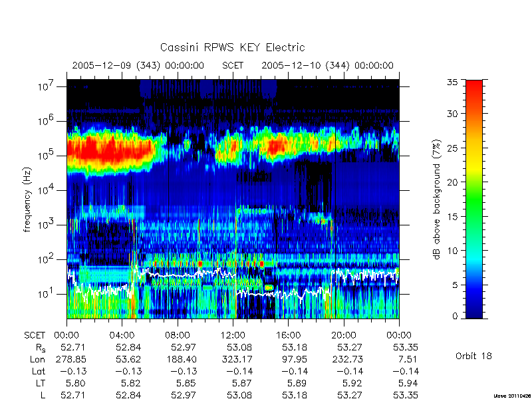Click the Lon value '7.51'

tap(408, 359)
